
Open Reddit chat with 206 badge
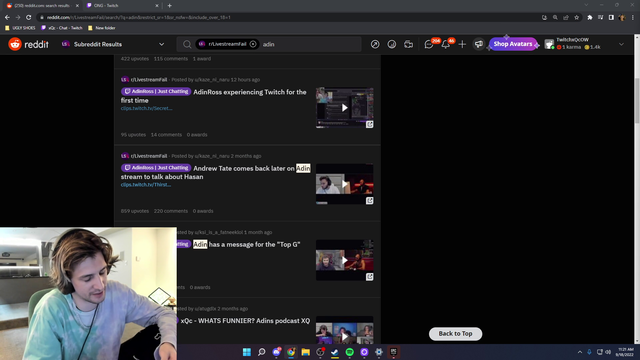click(x=429, y=44)
